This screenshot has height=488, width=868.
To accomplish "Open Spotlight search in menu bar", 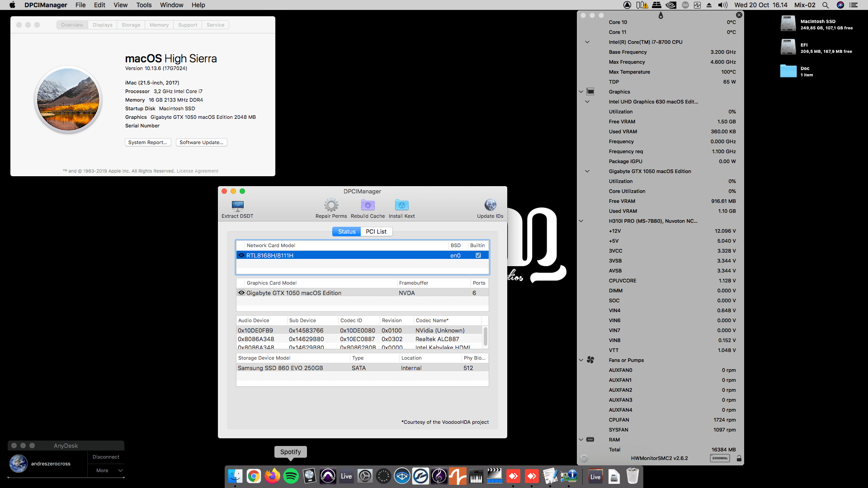I will [825, 5].
